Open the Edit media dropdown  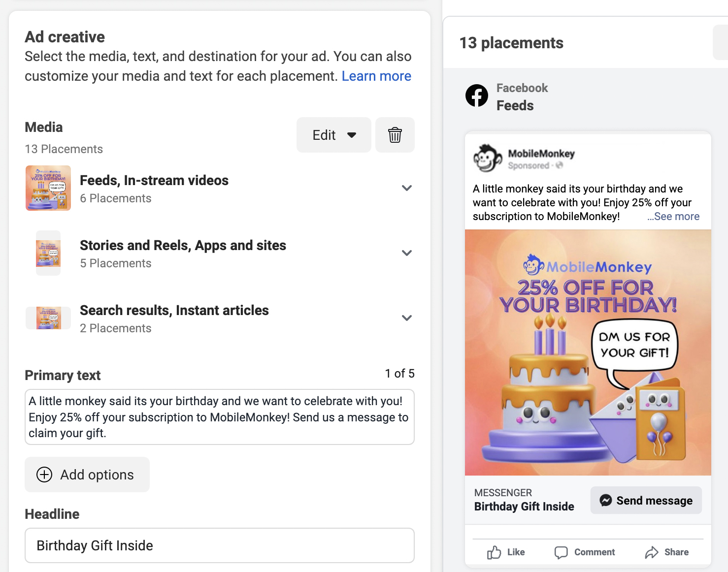pos(334,135)
